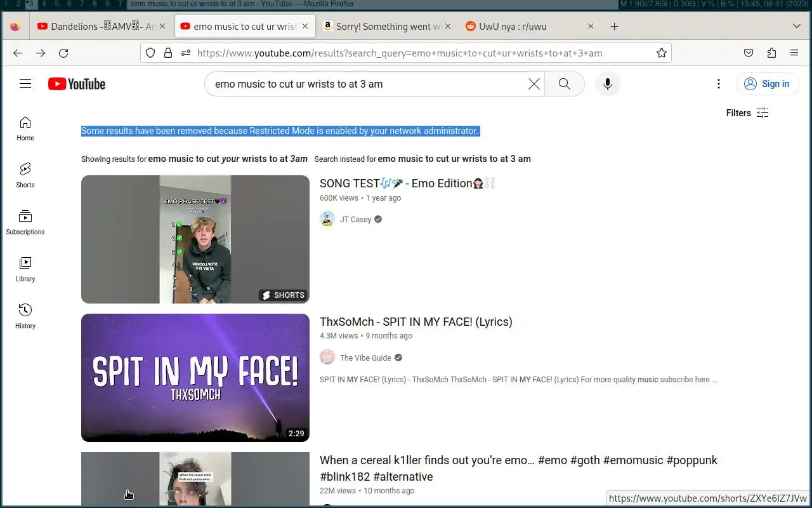Select the '600K views' text

click(339, 198)
